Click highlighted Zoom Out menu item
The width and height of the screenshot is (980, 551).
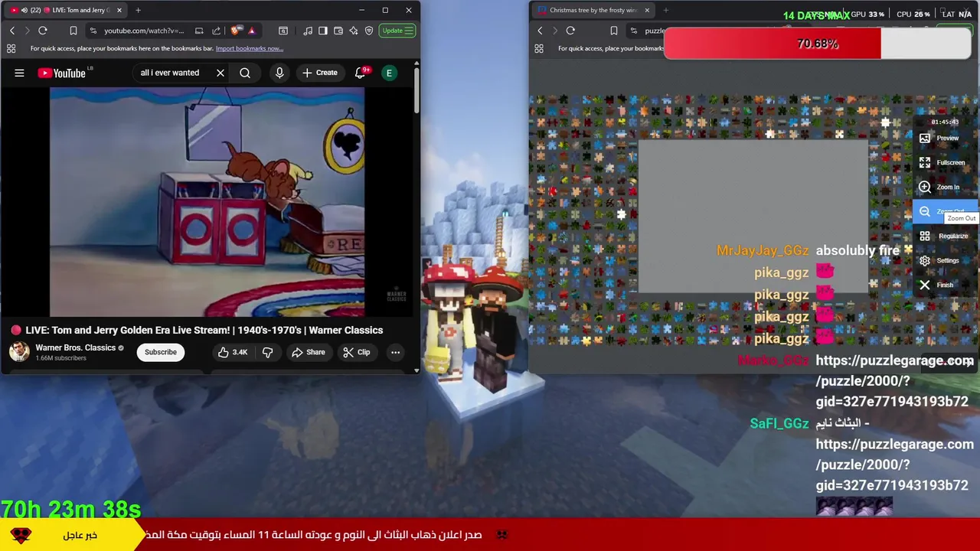coord(945,211)
